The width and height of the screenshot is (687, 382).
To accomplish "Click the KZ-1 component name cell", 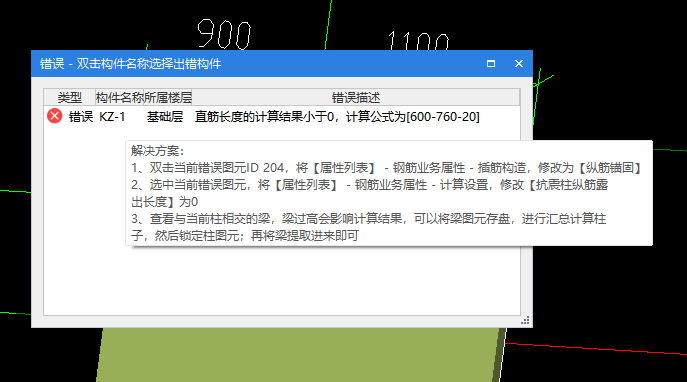I will [x=112, y=117].
